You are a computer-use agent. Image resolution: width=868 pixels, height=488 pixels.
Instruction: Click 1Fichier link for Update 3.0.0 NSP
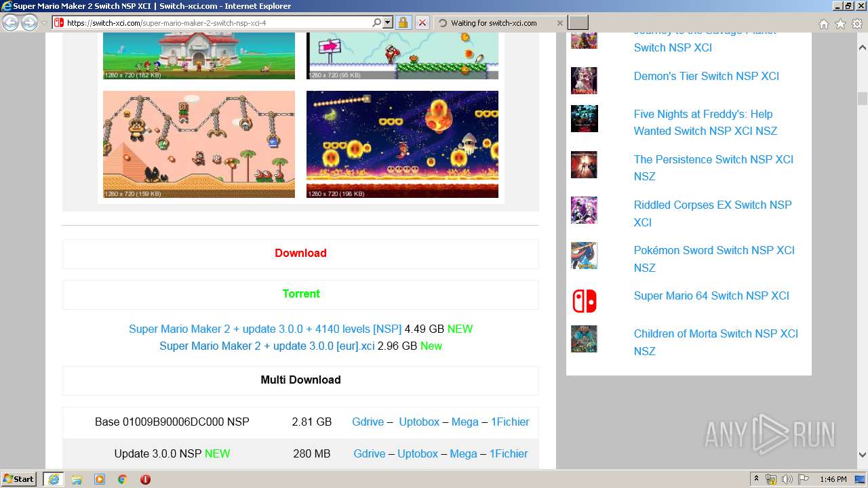pyautogui.click(x=509, y=453)
